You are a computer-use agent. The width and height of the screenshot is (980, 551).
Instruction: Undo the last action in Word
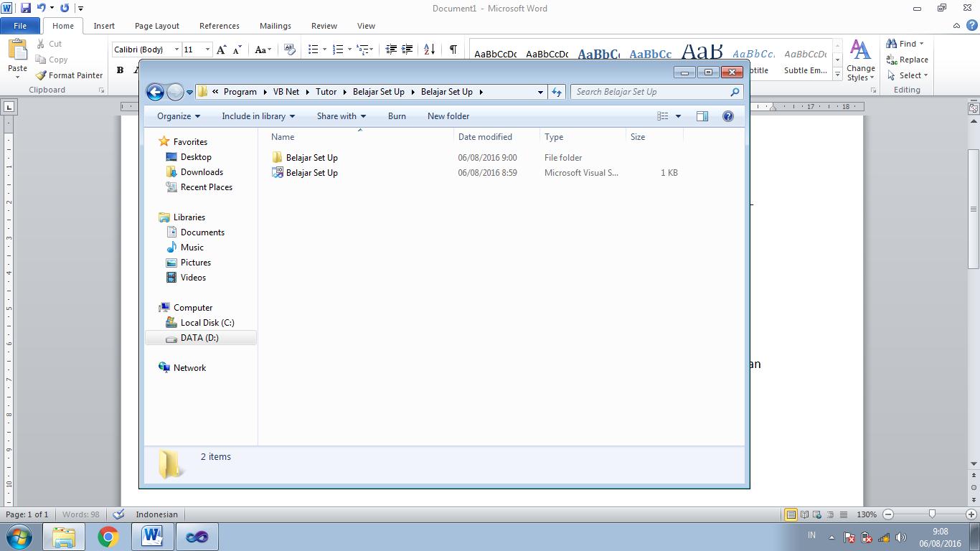tap(41, 8)
